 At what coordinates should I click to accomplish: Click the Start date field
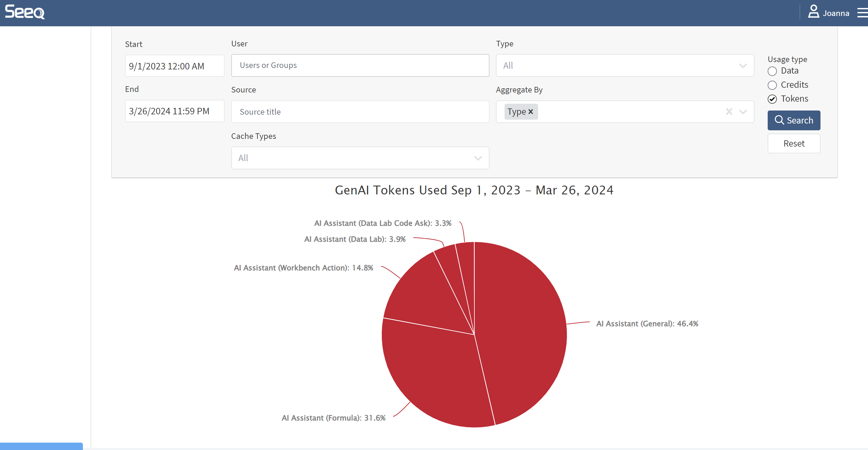tap(174, 66)
